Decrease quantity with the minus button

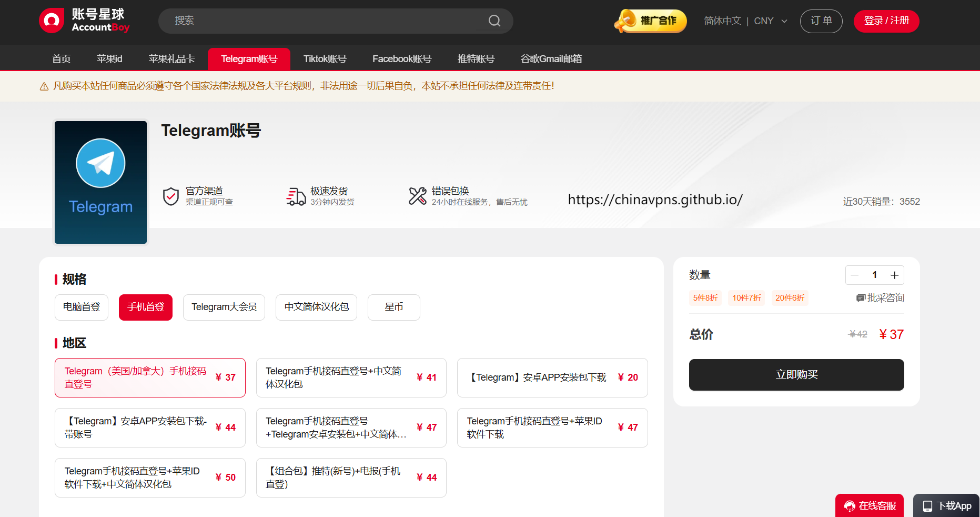tap(855, 275)
